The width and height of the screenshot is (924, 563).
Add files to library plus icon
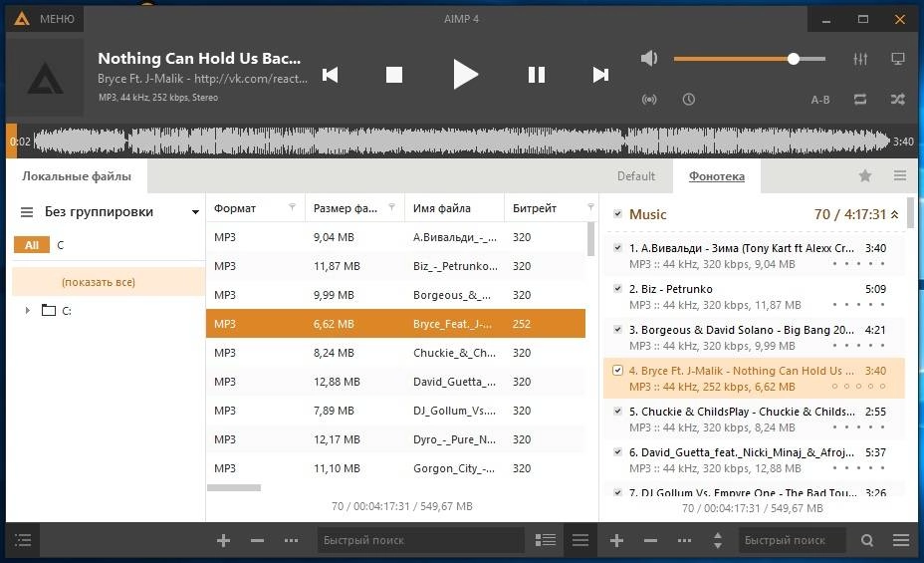click(223, 540)
